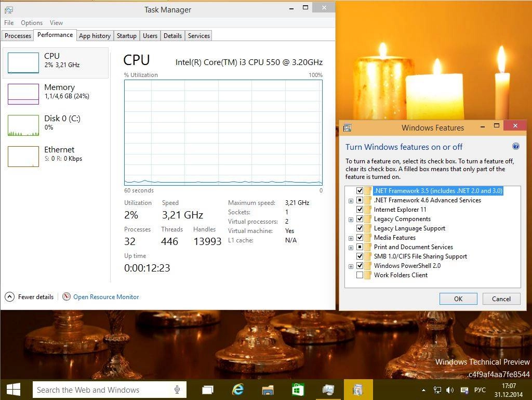Image resolution: width=532 pixels, height=400 pixels.
Task: Click the Resource Monitor gauge icon
Action: point(66,297)
